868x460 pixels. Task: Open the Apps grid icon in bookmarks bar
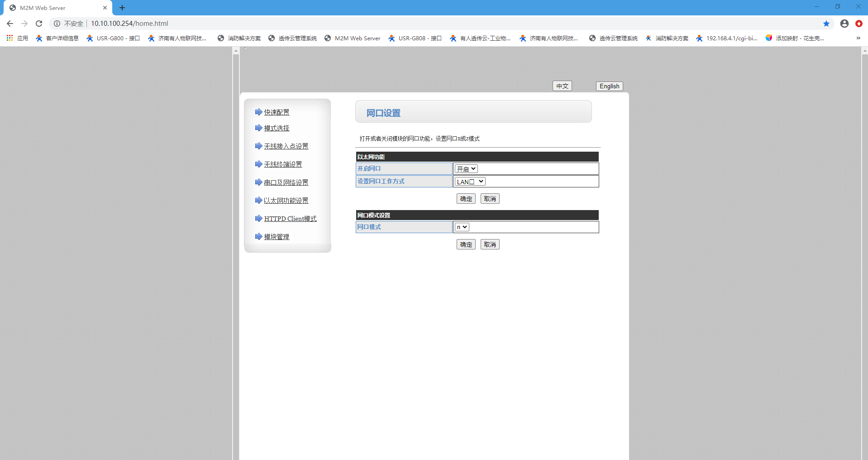[x=10, y=38]
